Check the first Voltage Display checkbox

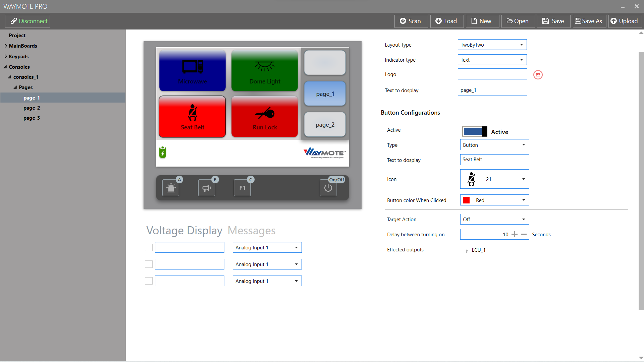coord(149,247)
